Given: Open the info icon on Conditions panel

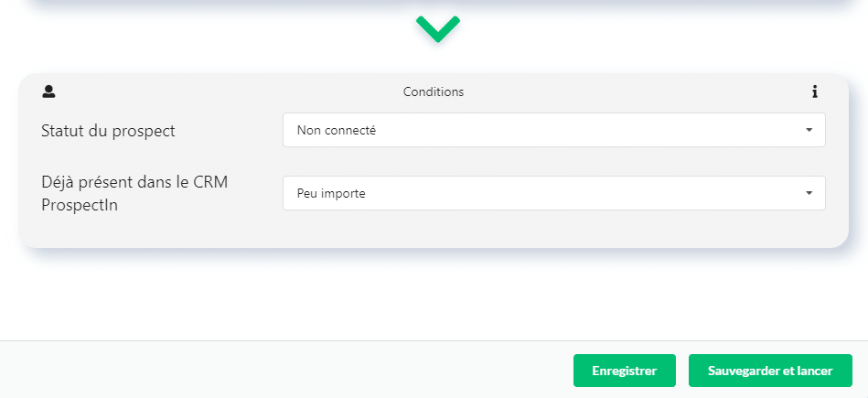Looking at the screenshot, I should click(814, 91).
